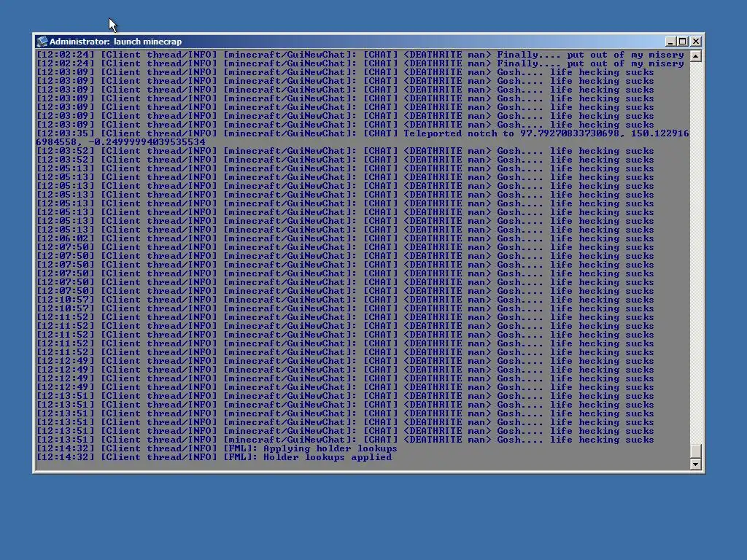
Task: Click the console window system menu icon
Action: 42,42
